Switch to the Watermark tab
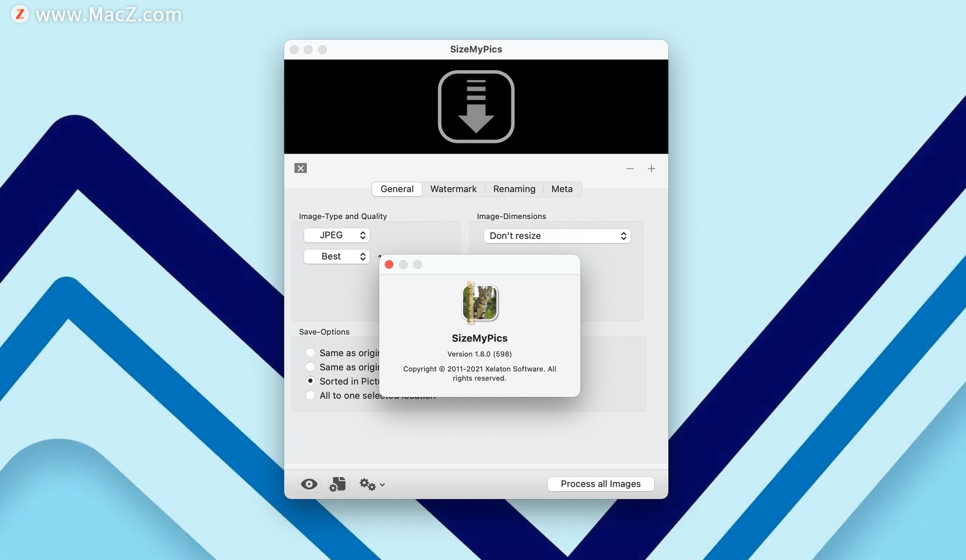The height and width of the screenshot is (560, 966). tap(453, 188)
